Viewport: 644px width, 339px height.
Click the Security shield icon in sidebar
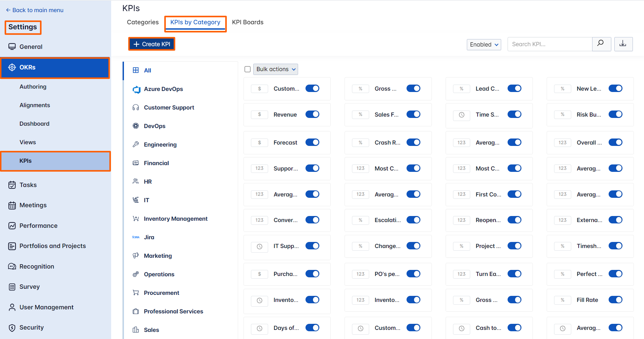[12, 328]
